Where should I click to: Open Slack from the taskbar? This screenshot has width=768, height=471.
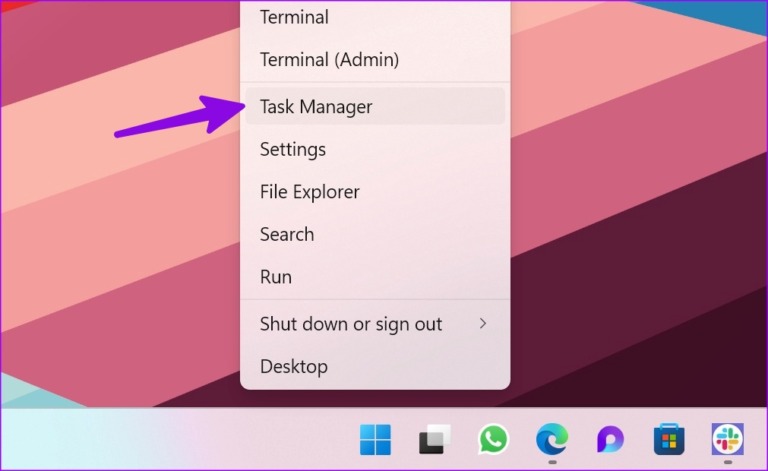[x=727, y=439]
